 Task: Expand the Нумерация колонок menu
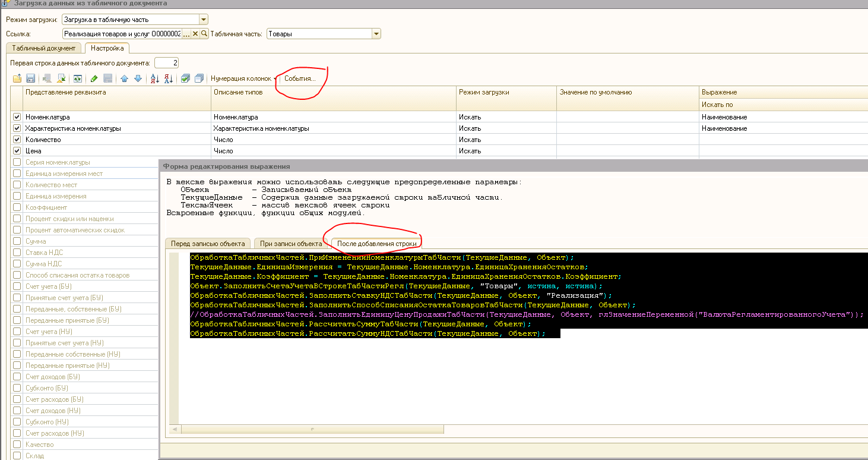click(x=243, y=78)
